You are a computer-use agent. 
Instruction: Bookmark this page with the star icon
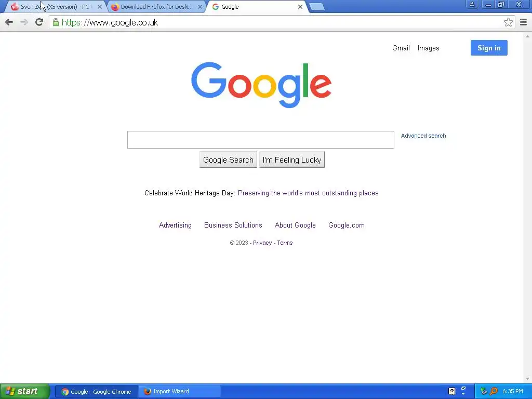(x=508, y=22)
